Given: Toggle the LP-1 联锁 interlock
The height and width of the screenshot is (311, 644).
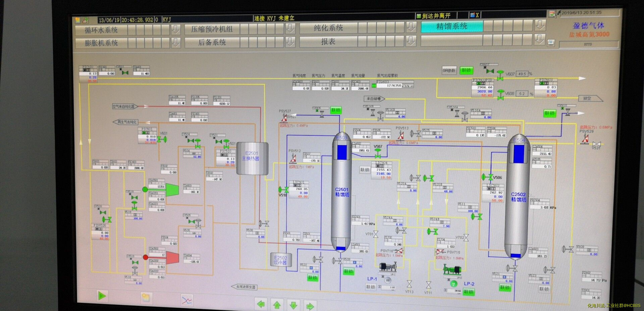Looking at the screenshot, I should point(371,287).
